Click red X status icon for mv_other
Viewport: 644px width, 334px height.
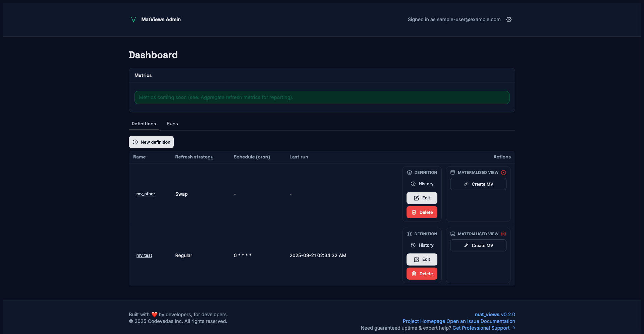click(503, 173)
